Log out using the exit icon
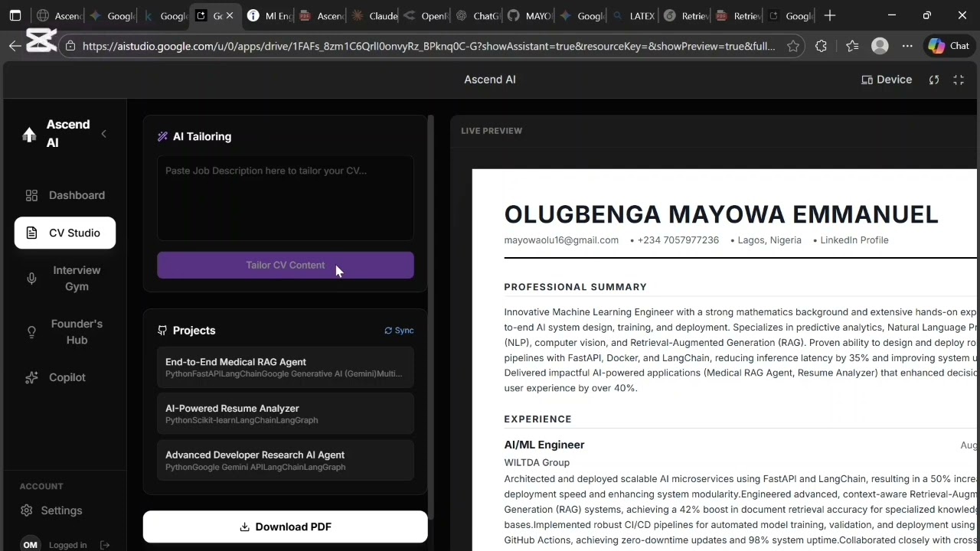 105,545
